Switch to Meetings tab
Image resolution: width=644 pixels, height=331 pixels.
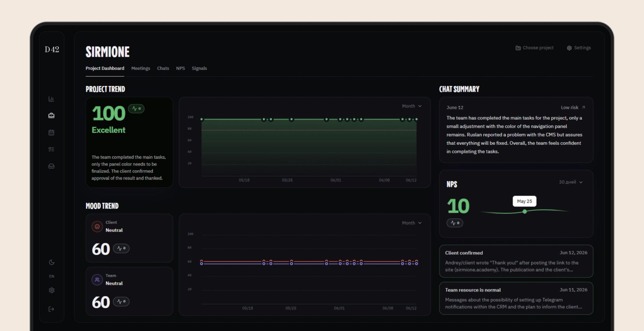point(141,68)
